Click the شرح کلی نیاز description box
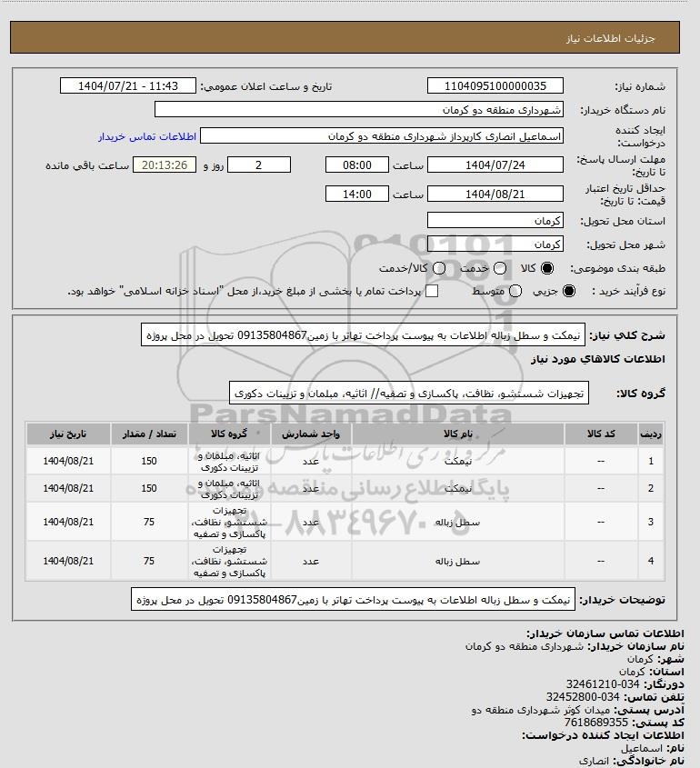Screen dimensions: 700x768 363,335
